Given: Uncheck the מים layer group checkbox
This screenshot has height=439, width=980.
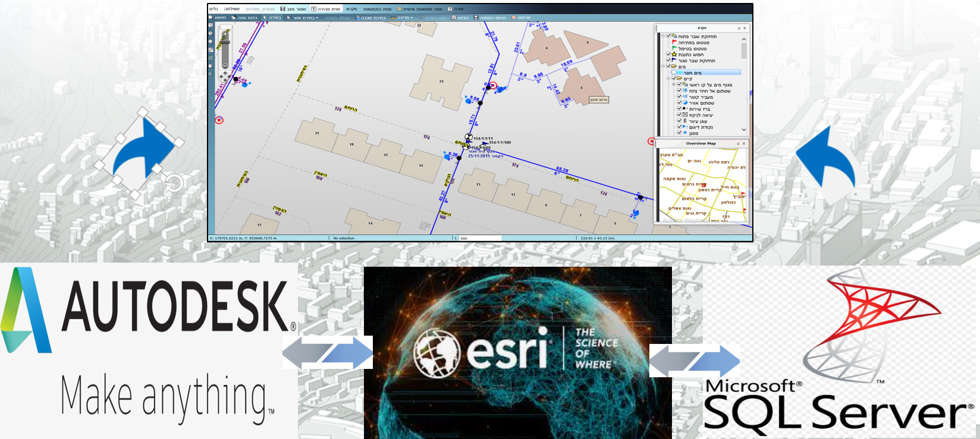Looking at the screenshot, I should click(x=668, y=66).
